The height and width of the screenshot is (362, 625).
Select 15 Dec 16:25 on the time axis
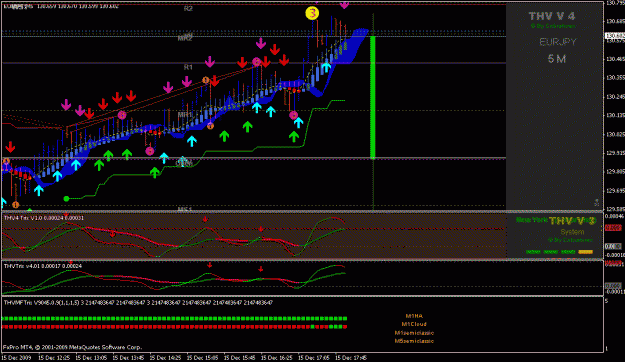click(x=276, y=358)
